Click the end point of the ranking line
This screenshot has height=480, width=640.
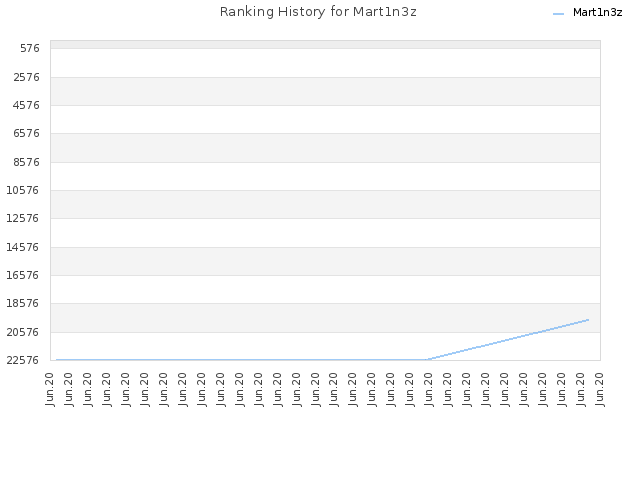point(588,320)
